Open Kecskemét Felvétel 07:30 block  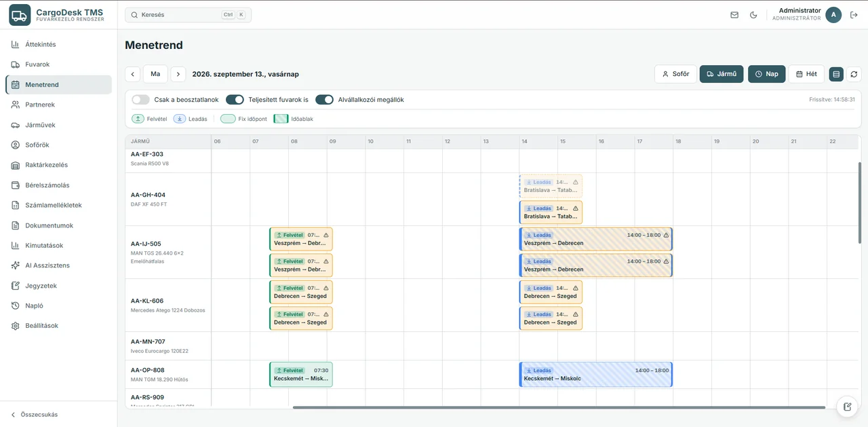(301, 375)
